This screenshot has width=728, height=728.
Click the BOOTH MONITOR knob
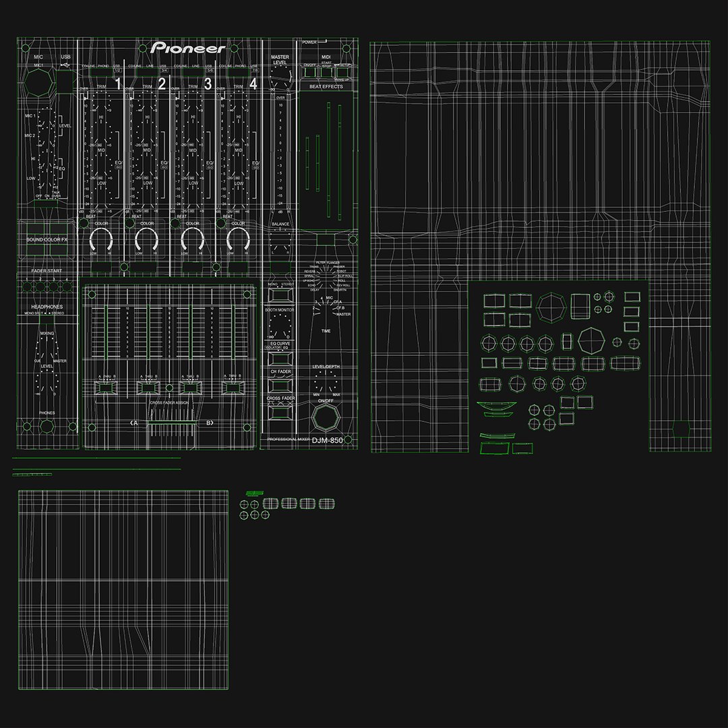click(280, 326)
